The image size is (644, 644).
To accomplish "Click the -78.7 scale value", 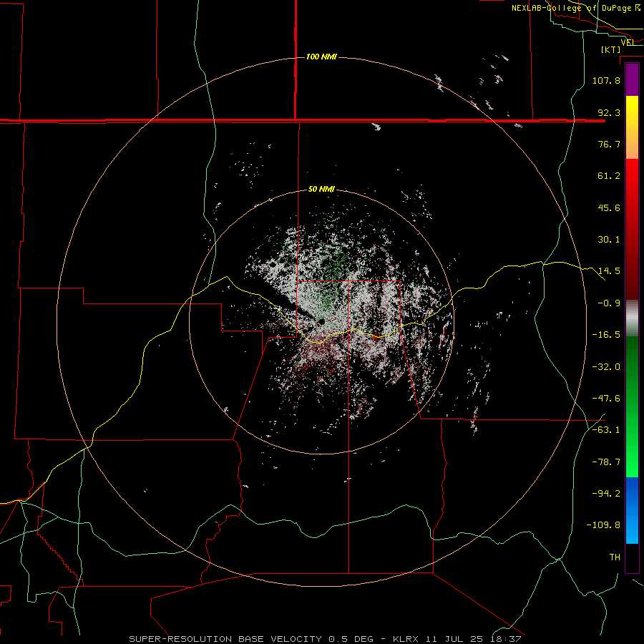I will coord(606,462).
